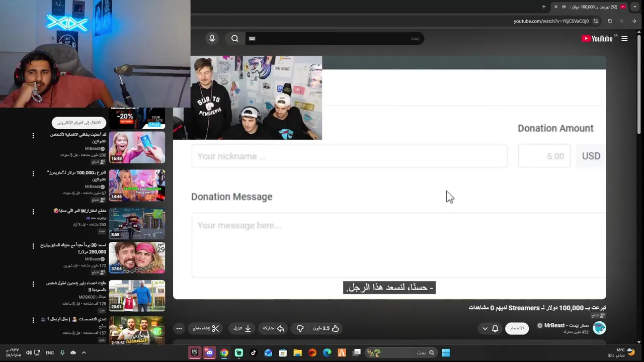Screen dimensions: 644x362
Task: Open the volume speaker tray icon
Action: coord(29,353)
